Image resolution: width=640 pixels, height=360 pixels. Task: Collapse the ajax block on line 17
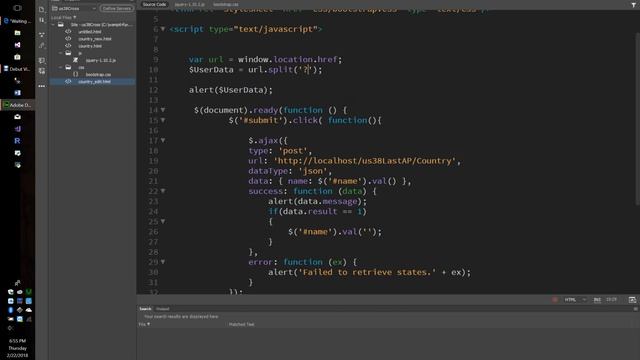(x=163, y=140)
